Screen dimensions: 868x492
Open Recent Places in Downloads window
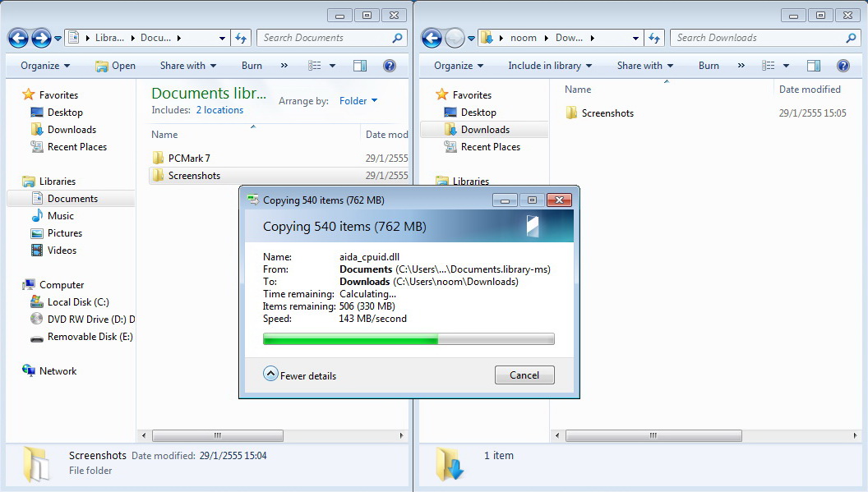(491, 147)
